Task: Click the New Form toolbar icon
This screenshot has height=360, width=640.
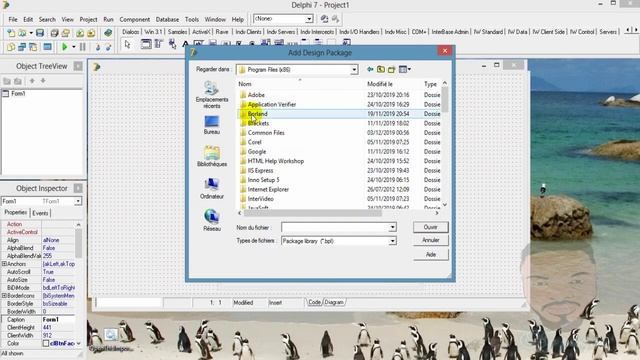Action: click(47, 47)
